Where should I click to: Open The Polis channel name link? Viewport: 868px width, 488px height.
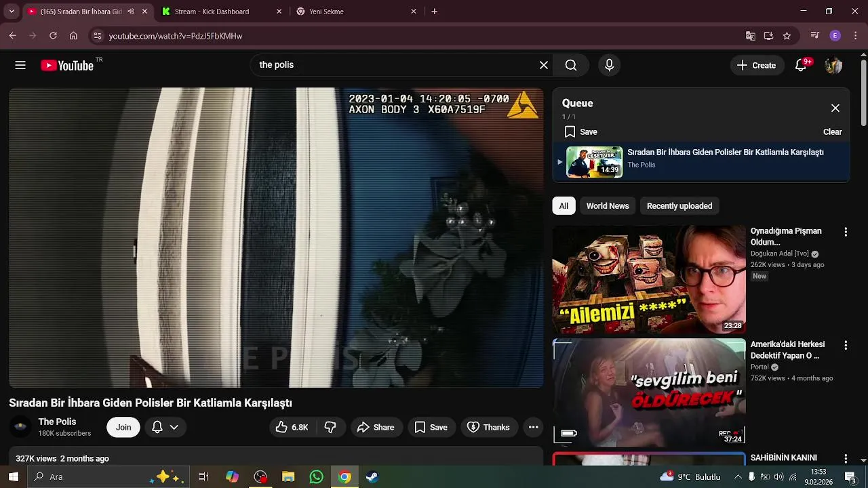pos(57,422)
